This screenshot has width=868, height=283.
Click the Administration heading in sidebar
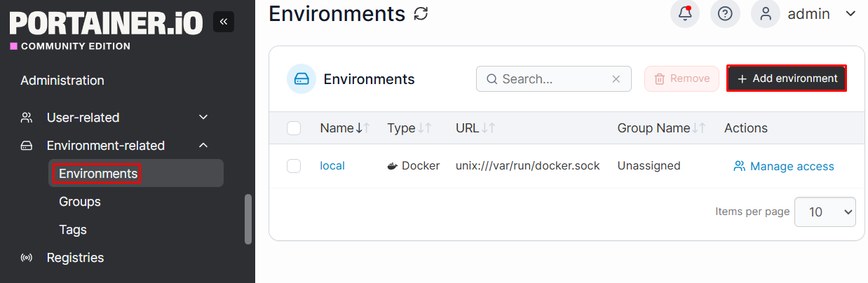(x=62, y=81)
